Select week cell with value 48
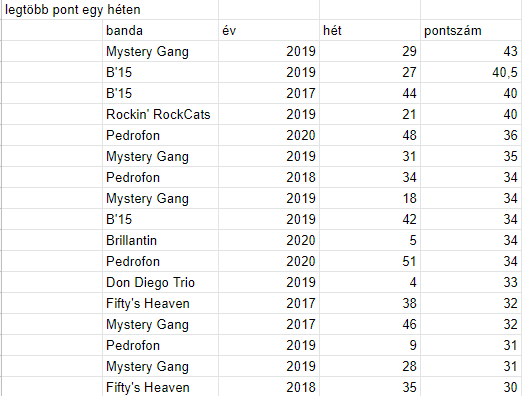522x396 pixels. [x=370, y=135]
